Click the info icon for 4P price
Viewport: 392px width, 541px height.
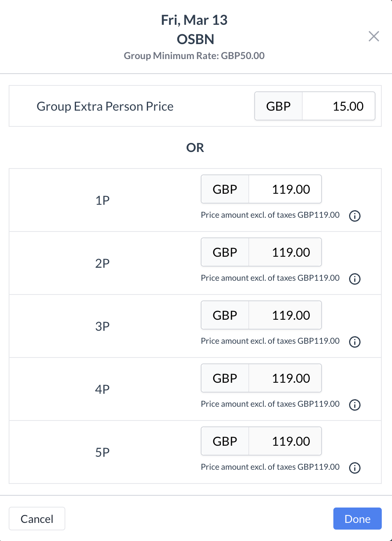(355, 405)
